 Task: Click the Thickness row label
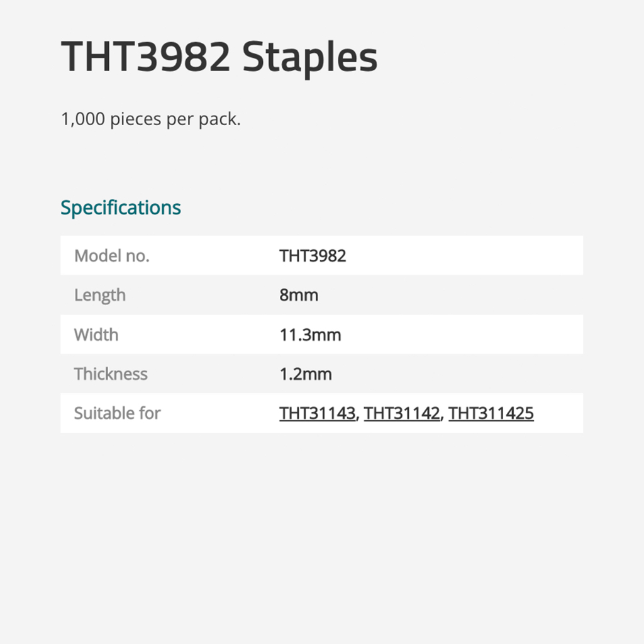(x=111, y=374)
